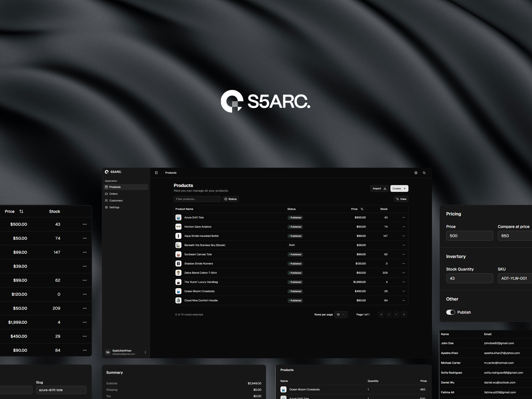Image resolution: width=532 pixels, height=399 pixels.
Task: Open Orders in the sidebar
Action: tap(113, 194)
